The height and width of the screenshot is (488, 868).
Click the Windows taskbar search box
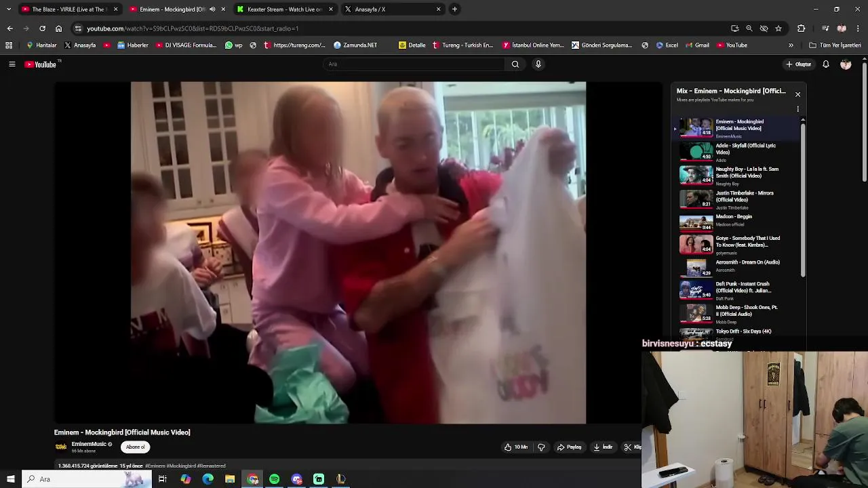tap(87, 479)
